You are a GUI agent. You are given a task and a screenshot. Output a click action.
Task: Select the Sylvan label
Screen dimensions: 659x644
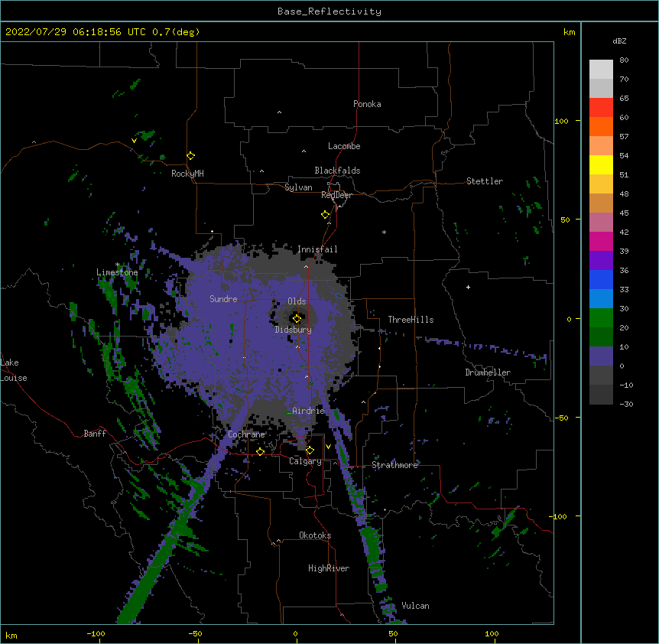pos(298,187)
